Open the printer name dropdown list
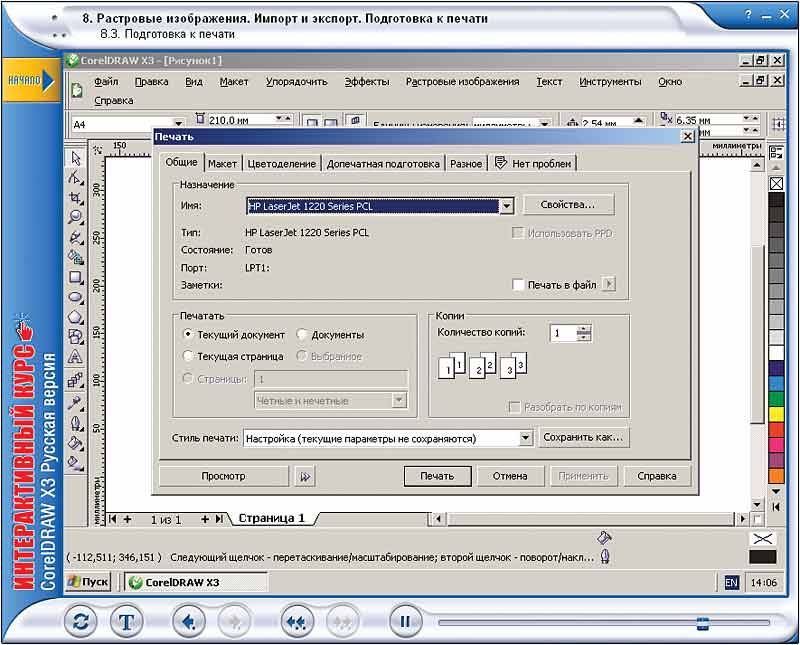The width and height of the screenshot is (800, 645). pos(506,206)
